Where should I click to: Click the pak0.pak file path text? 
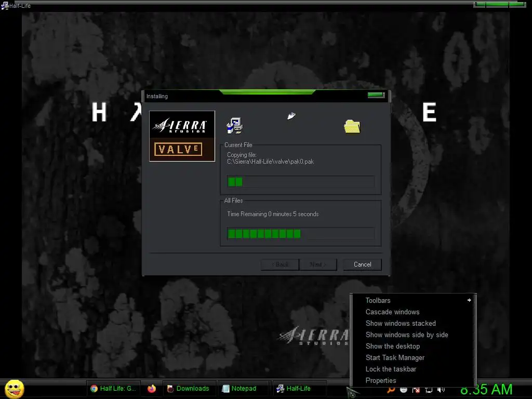click(x=270, y=162)
